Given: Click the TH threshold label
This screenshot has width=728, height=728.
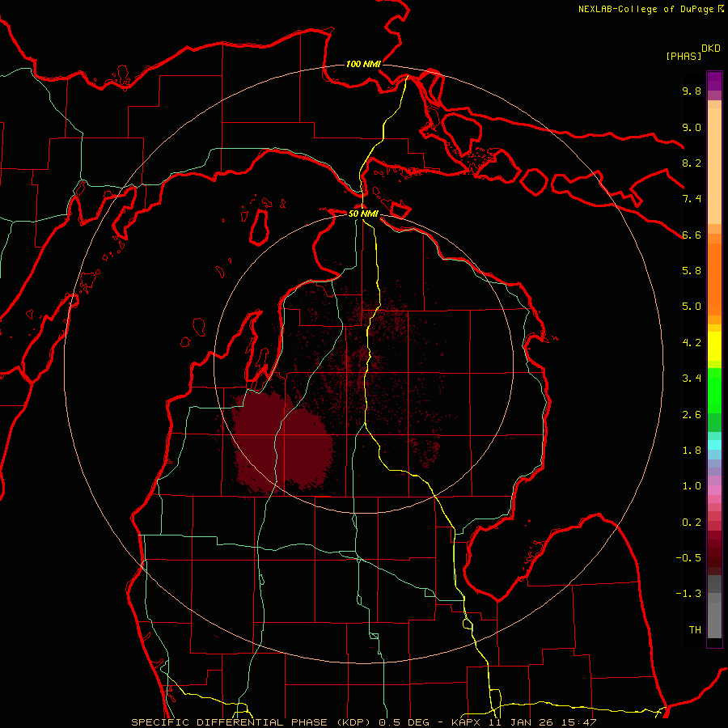Looking at the screenshot, I should tap(695, 630).
